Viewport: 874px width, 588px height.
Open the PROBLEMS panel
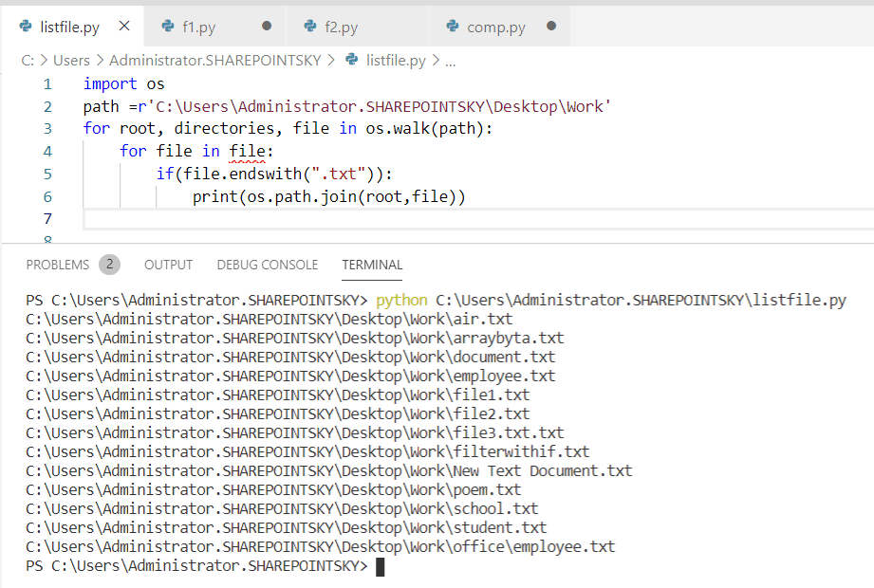click(x=59, y=265)
